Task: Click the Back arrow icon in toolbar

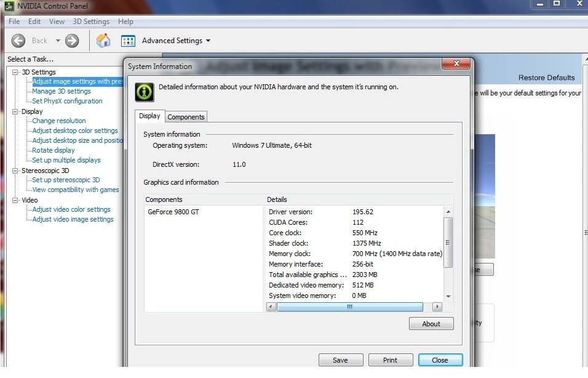Action: pos(18,41)
